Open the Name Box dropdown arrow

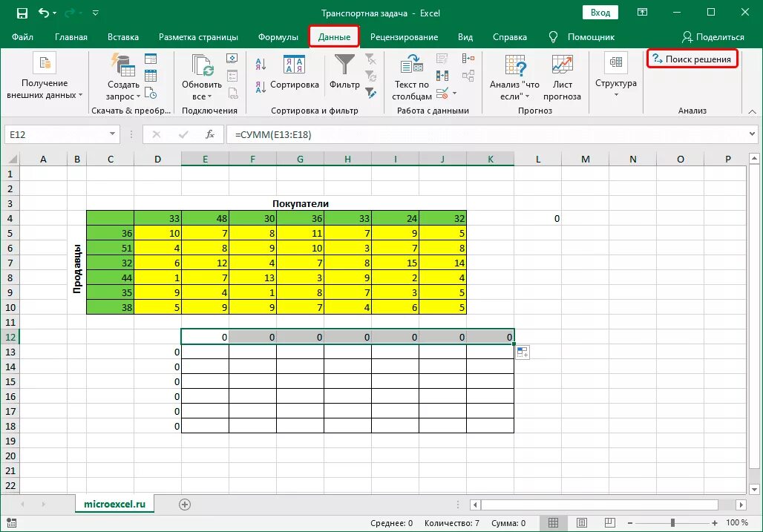[112, 134]
